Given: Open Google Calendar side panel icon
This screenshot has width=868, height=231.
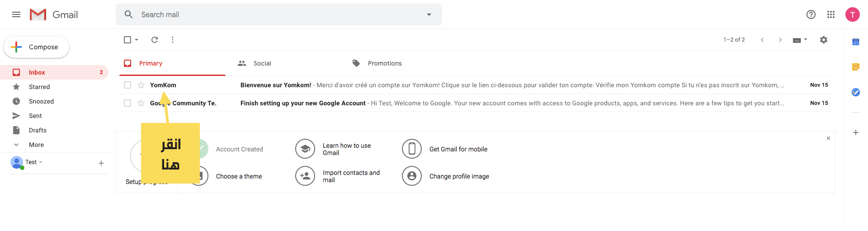Looking at the screenshot, I should pos(855,42).
